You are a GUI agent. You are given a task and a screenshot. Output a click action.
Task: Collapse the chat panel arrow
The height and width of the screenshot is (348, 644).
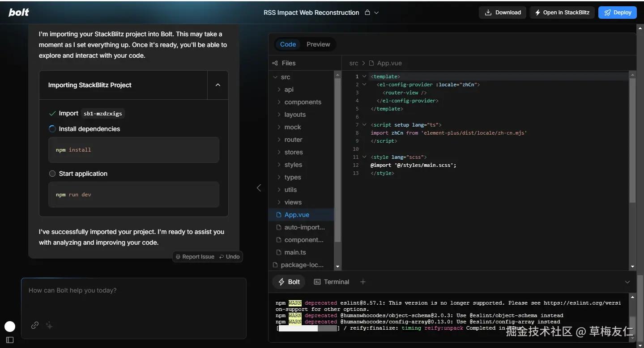tap(258, 188)
